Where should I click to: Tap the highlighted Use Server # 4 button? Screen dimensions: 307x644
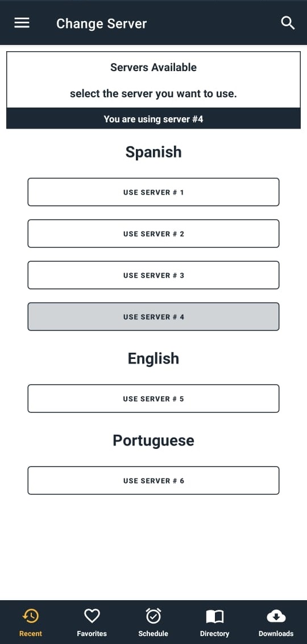pyautogui.click(x=153, y=316)
